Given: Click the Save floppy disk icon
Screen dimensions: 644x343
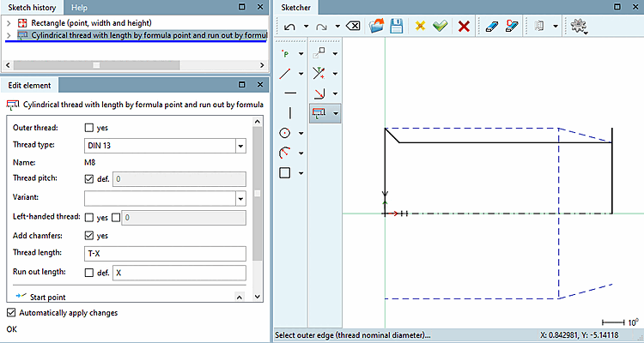Looking at the screenshot, I should (x=397, y=27).
